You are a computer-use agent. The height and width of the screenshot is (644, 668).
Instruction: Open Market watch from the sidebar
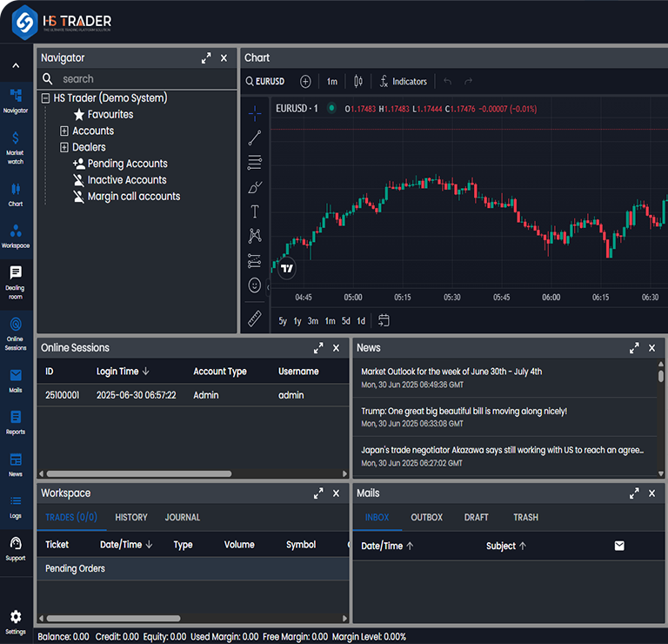coord(16,148)
